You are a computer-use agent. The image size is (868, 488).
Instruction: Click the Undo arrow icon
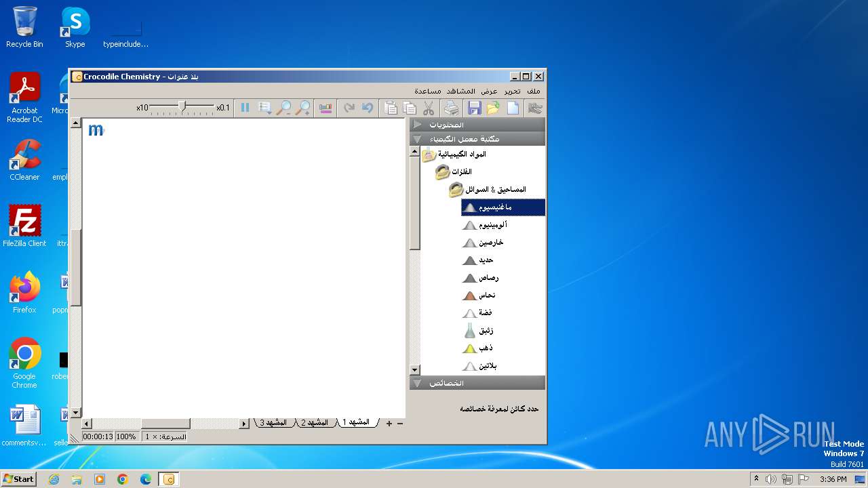368,108
